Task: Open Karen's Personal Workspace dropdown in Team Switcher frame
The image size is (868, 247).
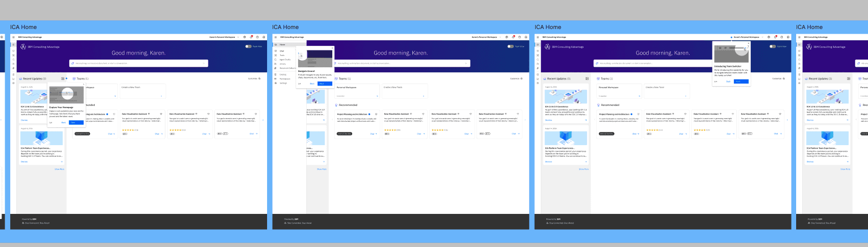Action: point(748,37)
